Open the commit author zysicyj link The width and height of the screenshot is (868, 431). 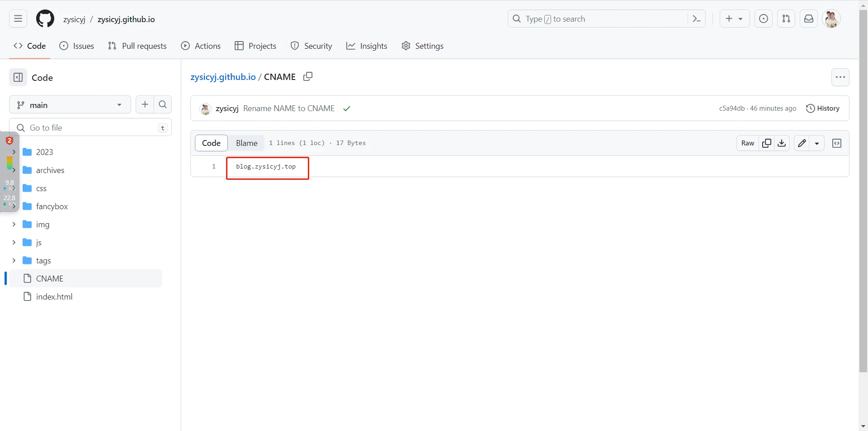(227, 108)
